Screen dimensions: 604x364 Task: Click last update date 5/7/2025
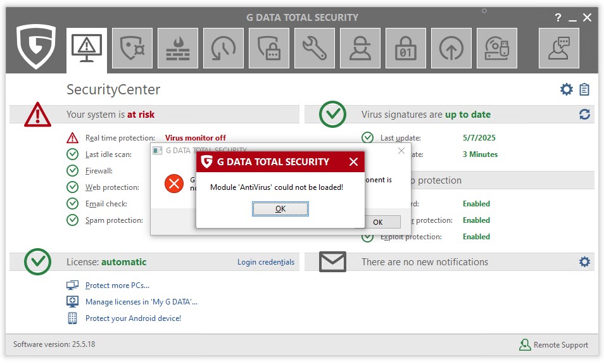(x=479, y=138)
